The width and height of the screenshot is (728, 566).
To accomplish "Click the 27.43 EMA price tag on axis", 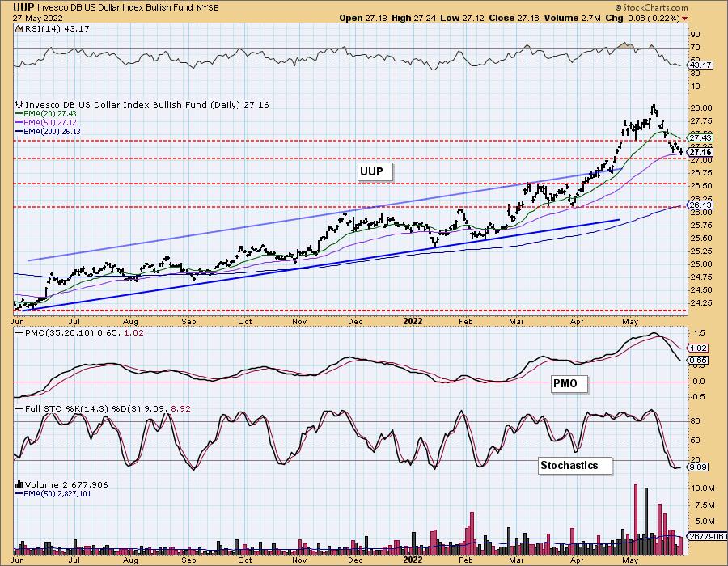I will coord(700,138).
